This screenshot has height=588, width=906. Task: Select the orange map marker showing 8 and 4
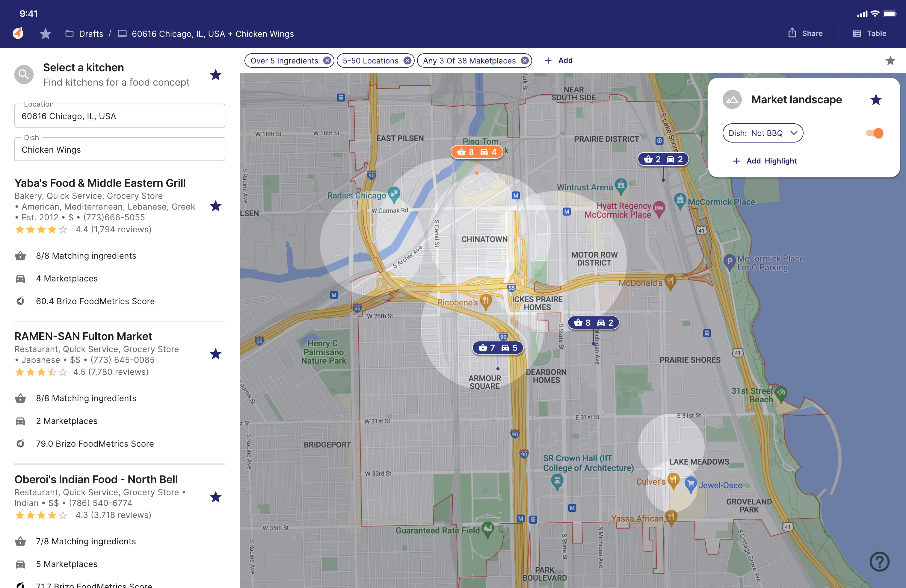click(x=477, y=152)
